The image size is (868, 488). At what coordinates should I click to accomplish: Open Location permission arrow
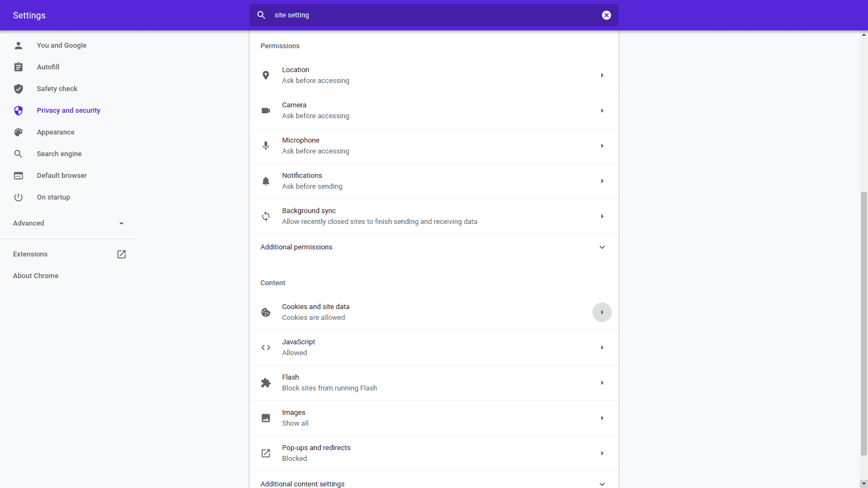coord(602,75)
